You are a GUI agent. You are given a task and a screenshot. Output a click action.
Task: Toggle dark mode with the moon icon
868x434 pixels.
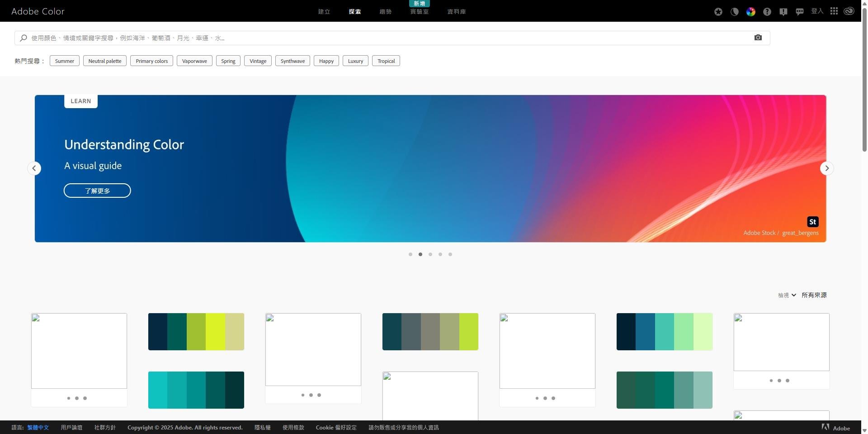click(x=735, y=12)
